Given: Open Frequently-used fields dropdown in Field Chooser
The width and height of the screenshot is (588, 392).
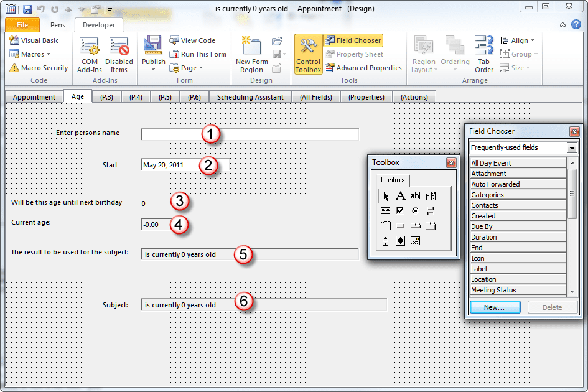Looking at the screenshot, I should point(571,148).
